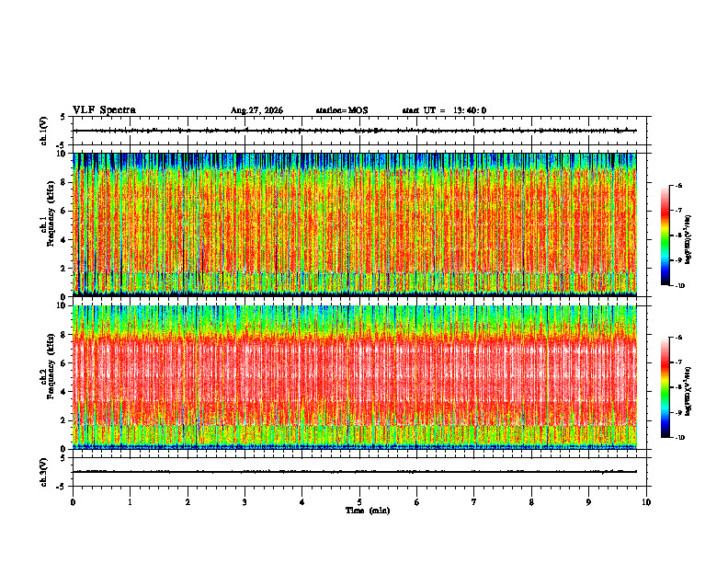
Task: Click the 3 minute tick on time axis
Action: [x=245, y=502]
